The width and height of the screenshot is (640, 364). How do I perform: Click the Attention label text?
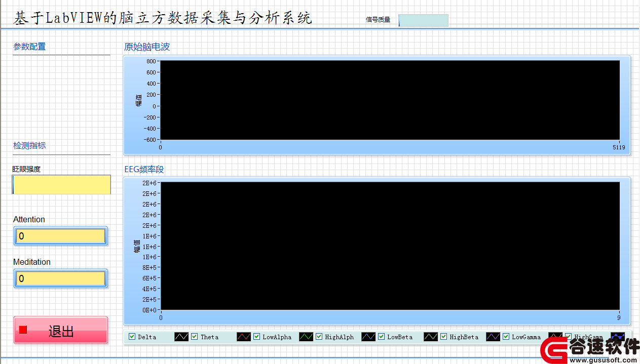pyautogui.click(x=29, y=219)
